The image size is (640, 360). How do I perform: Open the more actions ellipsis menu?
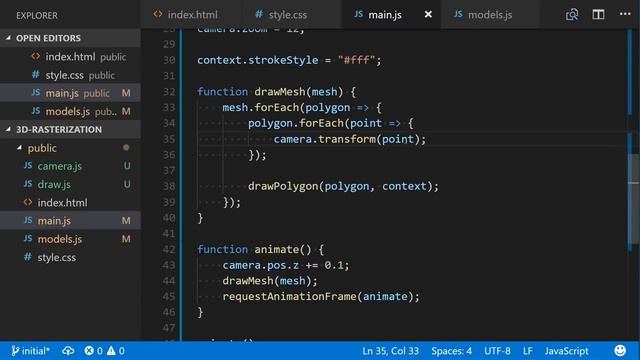pyautogui.click(x=625, y=14)
